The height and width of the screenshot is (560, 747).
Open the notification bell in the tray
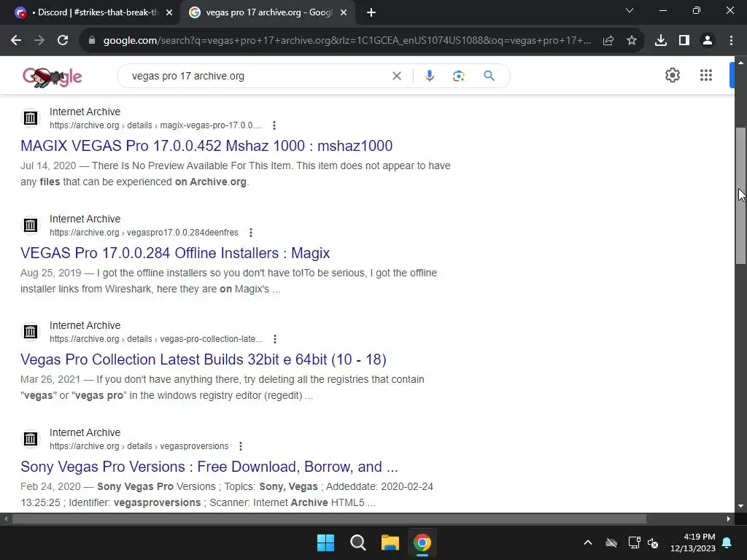(727, 542)
